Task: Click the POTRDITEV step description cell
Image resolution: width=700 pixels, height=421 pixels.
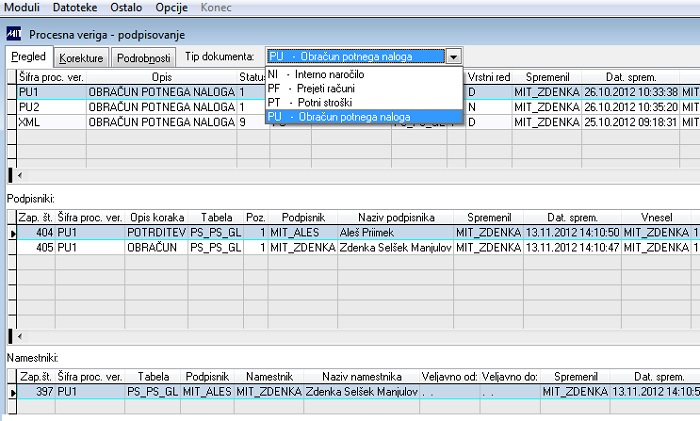Action: point(156,232)
